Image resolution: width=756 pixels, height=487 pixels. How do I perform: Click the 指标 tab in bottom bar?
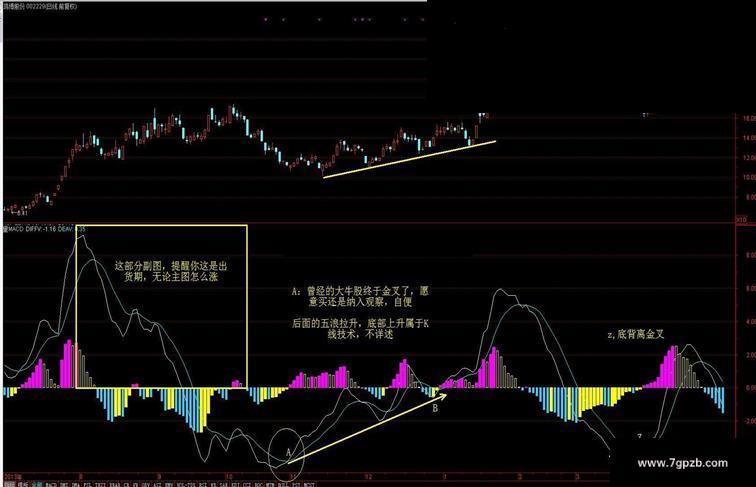pyautogui.click(x=8, y=484)
